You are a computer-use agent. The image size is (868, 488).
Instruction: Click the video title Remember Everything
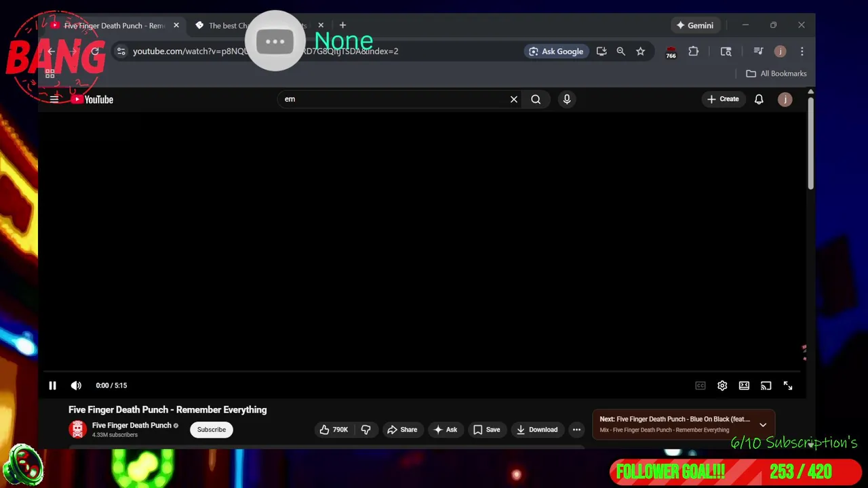click(x=167, y=410)
